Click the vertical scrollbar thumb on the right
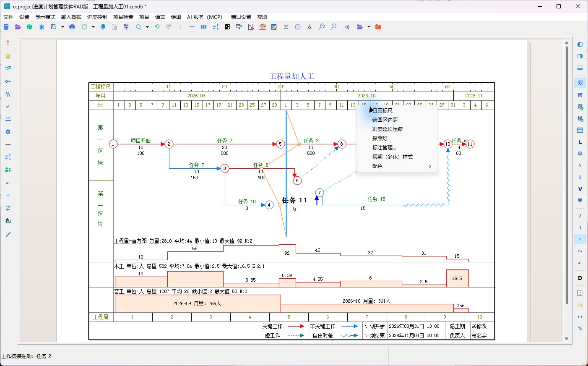Image resolution: width=588 pixels, height=366 pixels. (567, 175)
